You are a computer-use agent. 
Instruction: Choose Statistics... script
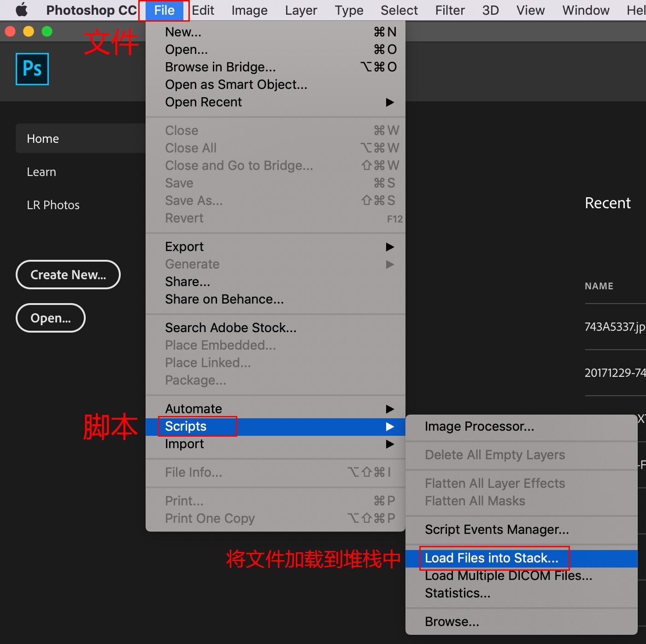(522, 593)
